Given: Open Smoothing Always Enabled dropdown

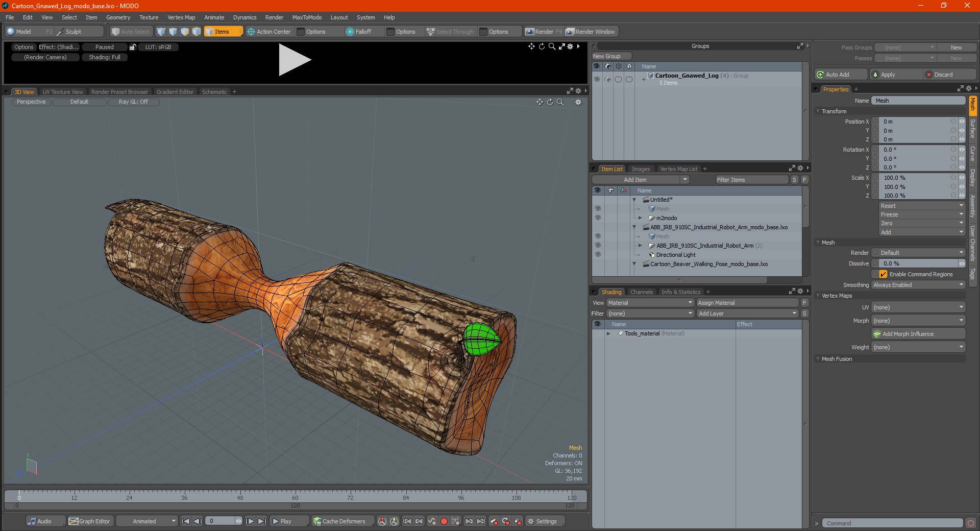Looking at the screenshot, I should click(x=918, y=285).
